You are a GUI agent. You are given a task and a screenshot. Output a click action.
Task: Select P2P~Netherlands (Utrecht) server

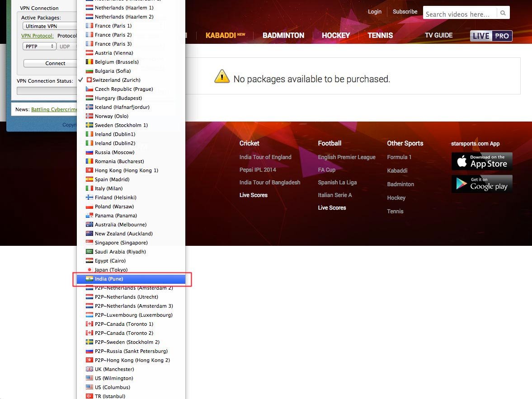[131, 297]
